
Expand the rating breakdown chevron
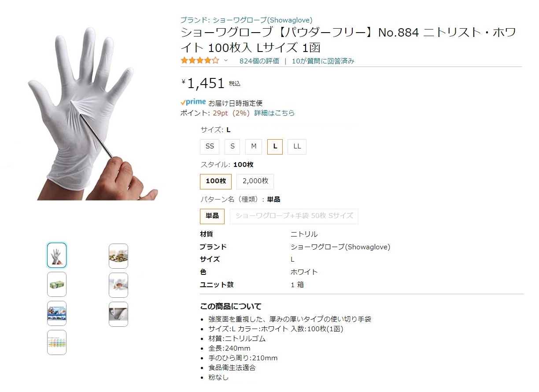pos(226,61)
